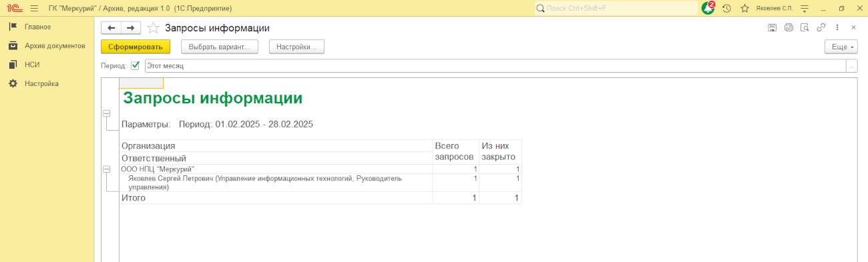Go forward with right arrow button
The width and height of the screenshot is (868, 262).
pyautogui.click(x=131, y=28)
